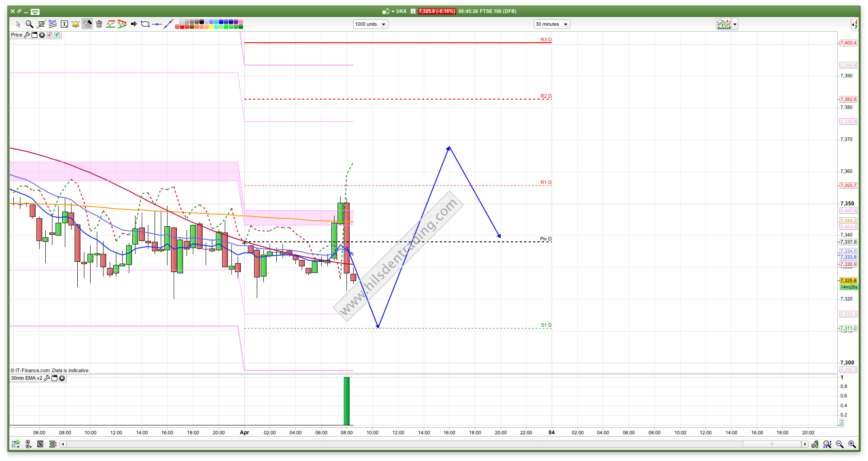Click the horizontal scrollbar right arrow
This screenshot has height=461, width=868.
pos(804,444)
